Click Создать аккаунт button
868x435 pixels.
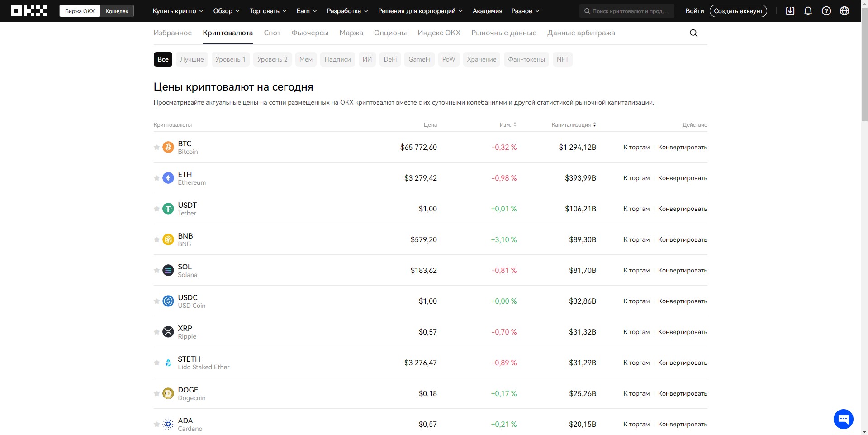coord(738,11)
